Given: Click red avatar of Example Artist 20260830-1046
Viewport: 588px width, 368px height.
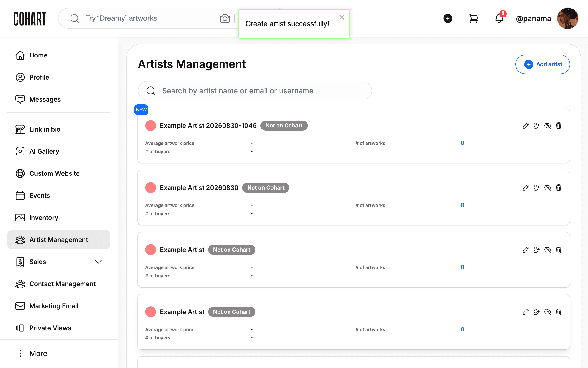Looking at the screenshot, I should 150,126.
